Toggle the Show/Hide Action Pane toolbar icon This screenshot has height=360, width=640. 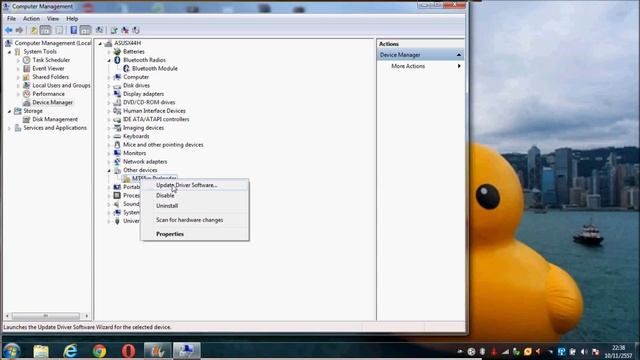(85, 30)
